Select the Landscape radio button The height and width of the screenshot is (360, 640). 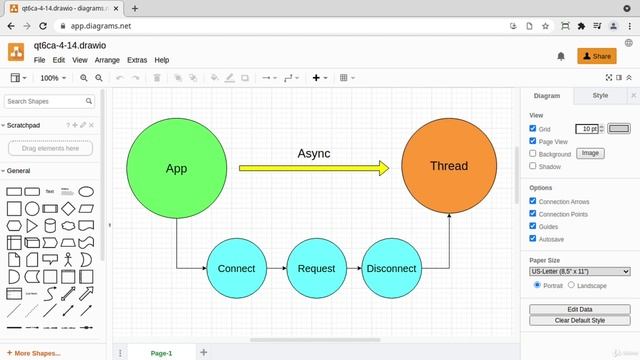click(x=571, y=285)
